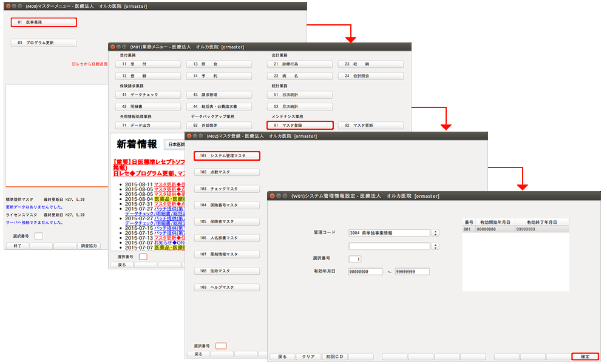Open 71 データ出力 button
This screenshot has width=607, height=364.
(148, 126)
